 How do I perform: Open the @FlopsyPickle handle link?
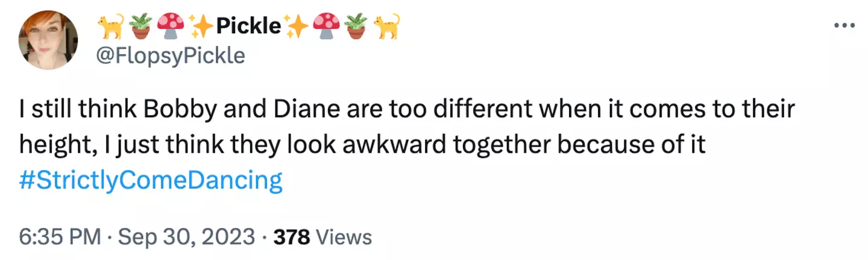[x=170, y=55]
